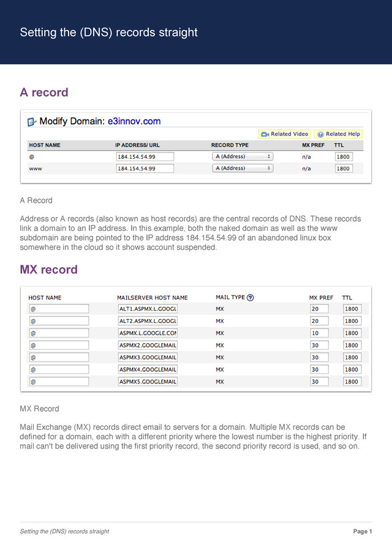392x555 pixels.
Task: Click the TTL field in the ASPMX3.GOOGLEMAIL row
Action: pyautogui.click(x=352, y=358)
